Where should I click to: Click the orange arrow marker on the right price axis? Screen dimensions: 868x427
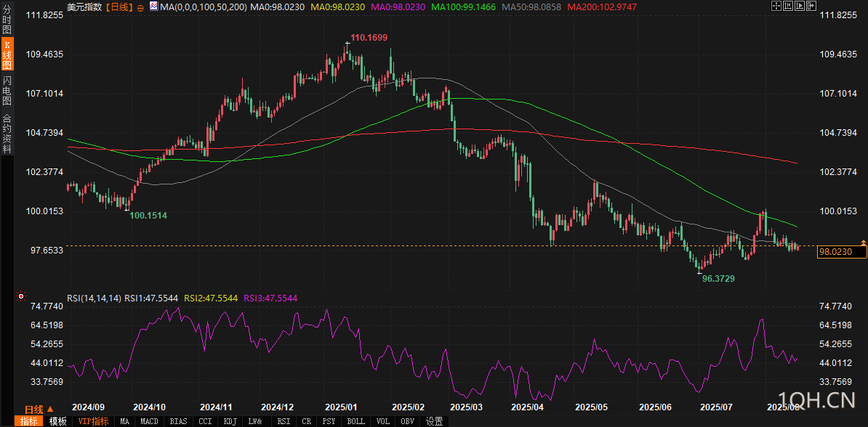tap(863, 241)
